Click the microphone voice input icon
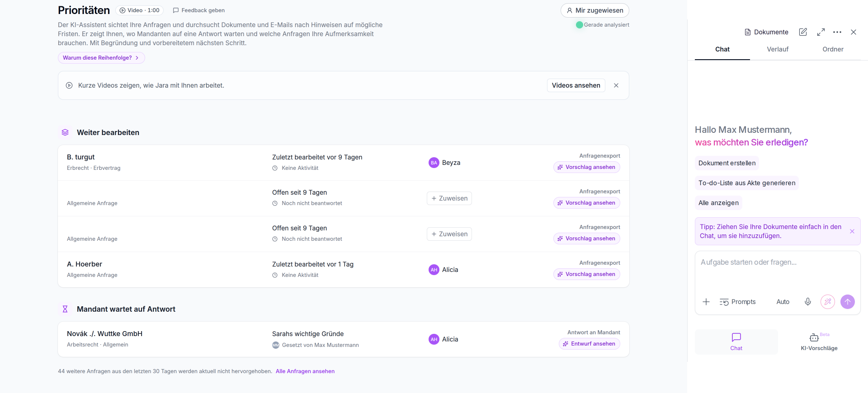The width and height of the screenshot is (868, 393). [808, 302]
